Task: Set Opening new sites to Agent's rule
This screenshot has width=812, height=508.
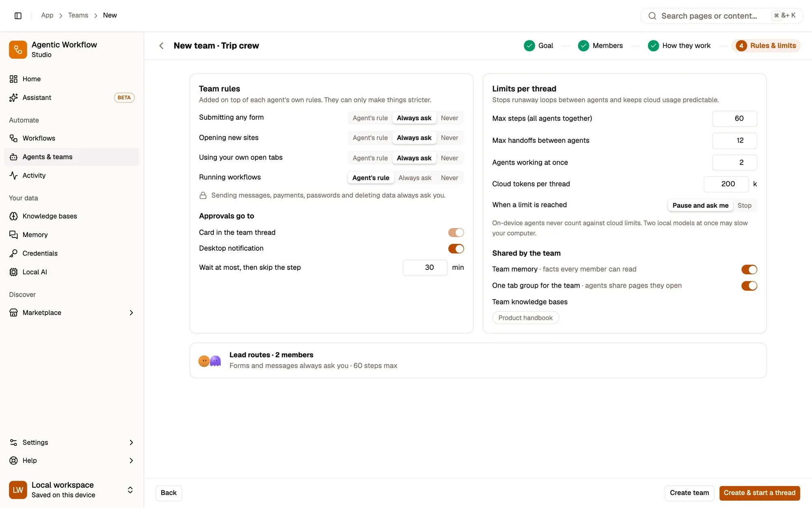Action: (370, 138)
